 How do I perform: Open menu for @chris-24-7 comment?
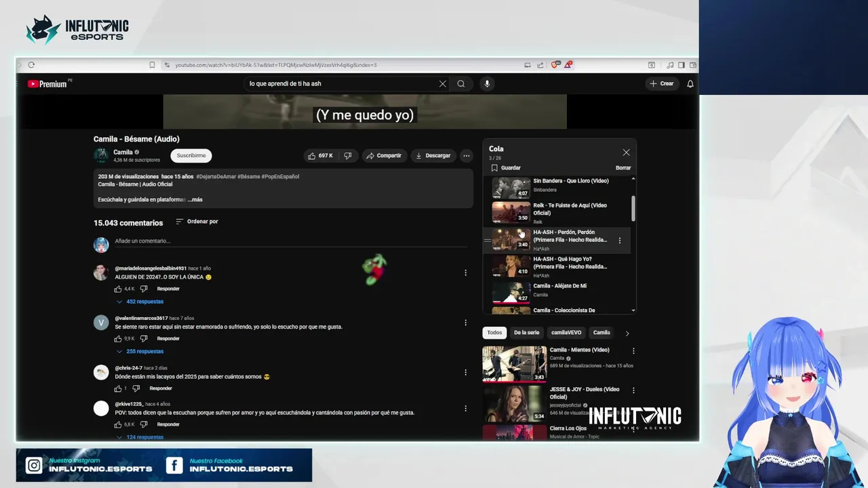point(466,372)
